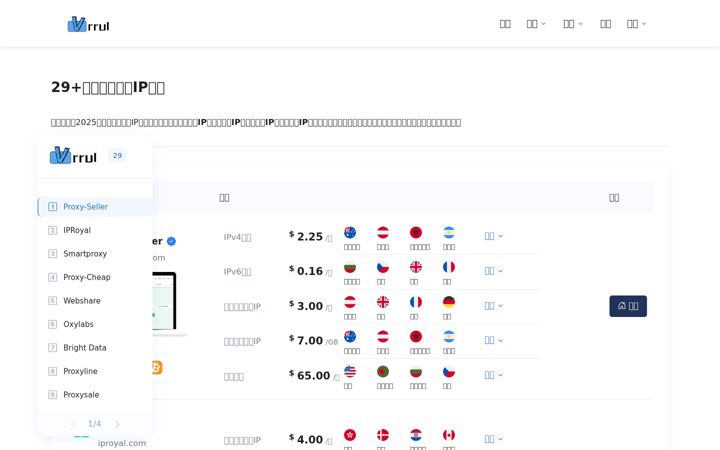Click the USA flag in the $65.00 row

tap(350, 371)
